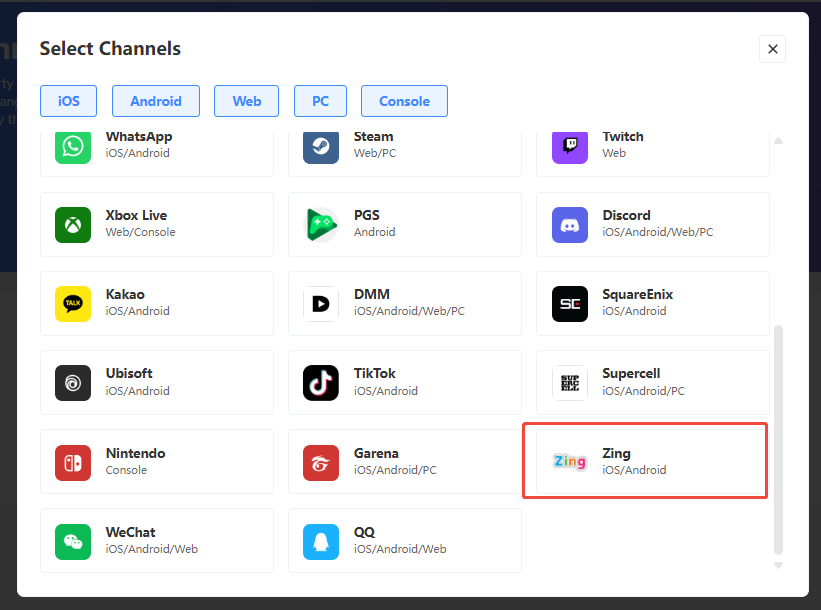Image resolution: width=821 pixels, height=610 pixels.
Task: Toggle the Console platform filter
Action: (x=404, y=101)
